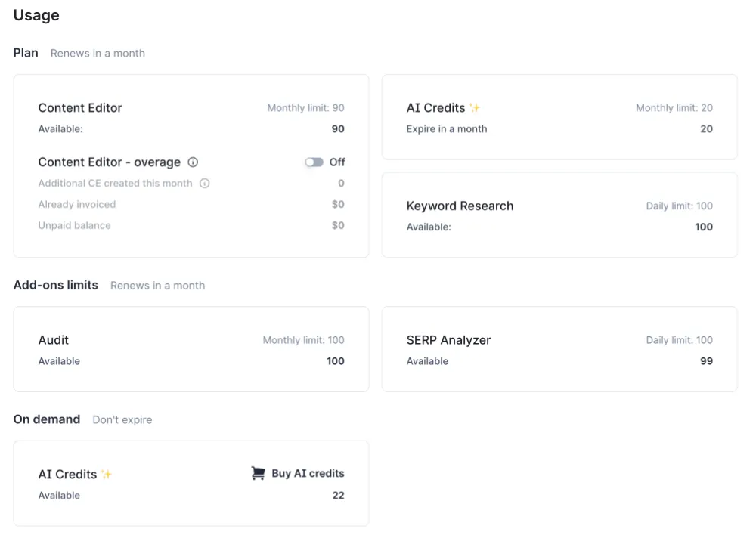Click the sparkle icon beside on-demand AI Credits
Image resolution: width=756 pixels, height=535 pixels.
point(107,473)
